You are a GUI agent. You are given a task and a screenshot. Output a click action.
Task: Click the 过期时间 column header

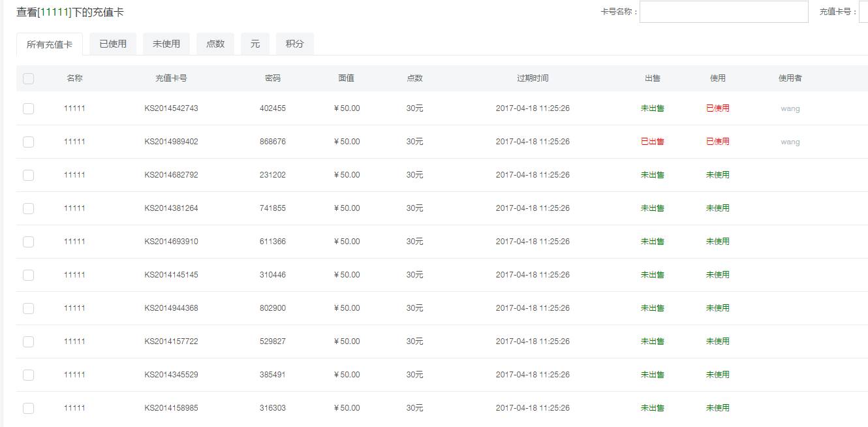click(533, 78)
